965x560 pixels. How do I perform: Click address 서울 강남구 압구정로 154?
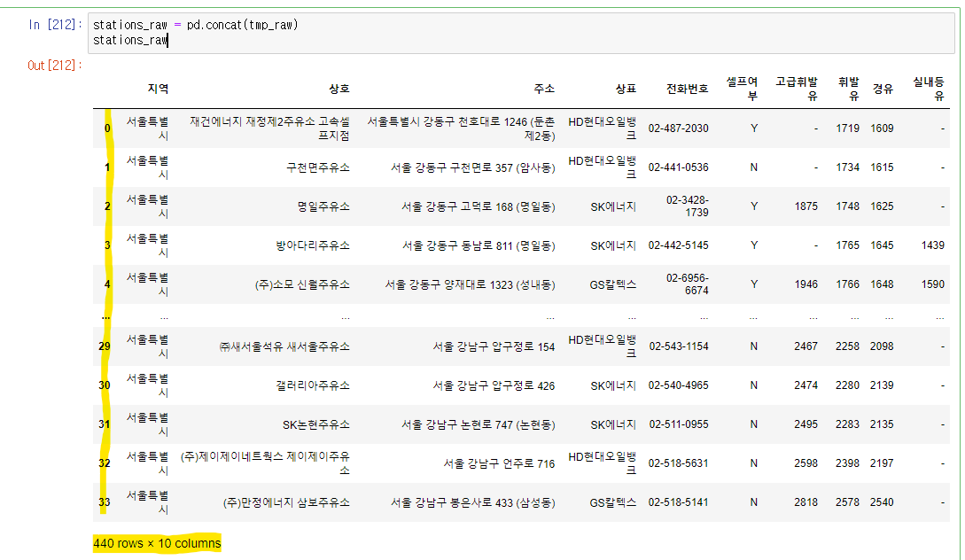click(x=494, y=347)
